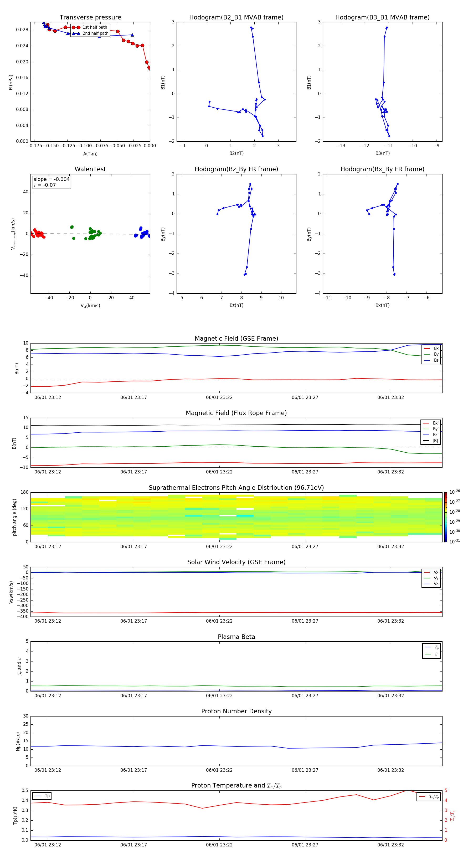This screenshot has width=473, height=868.
Task: Click the red Te/Tp legend entry
Action: [x=429, y=796]
